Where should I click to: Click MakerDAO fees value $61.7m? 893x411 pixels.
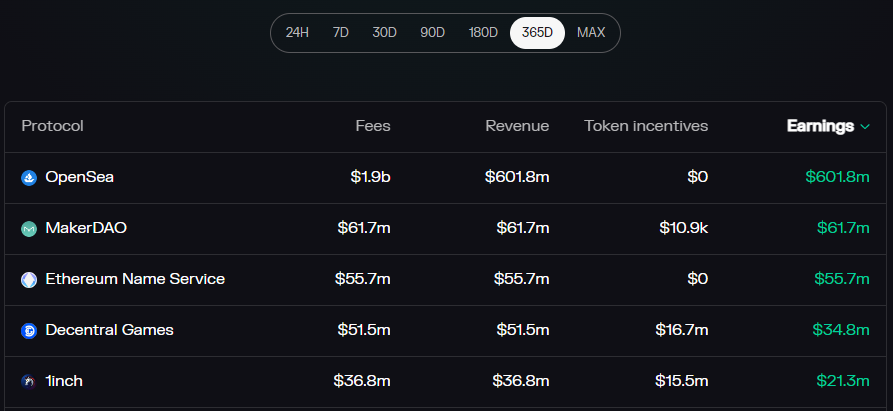[x=364, y=228]
